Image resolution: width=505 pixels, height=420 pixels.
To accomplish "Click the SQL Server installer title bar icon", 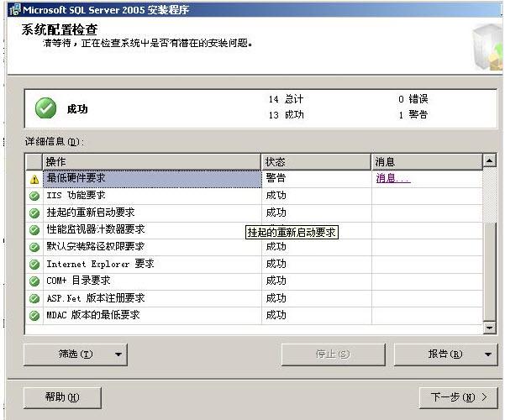I will coord(15,10).
